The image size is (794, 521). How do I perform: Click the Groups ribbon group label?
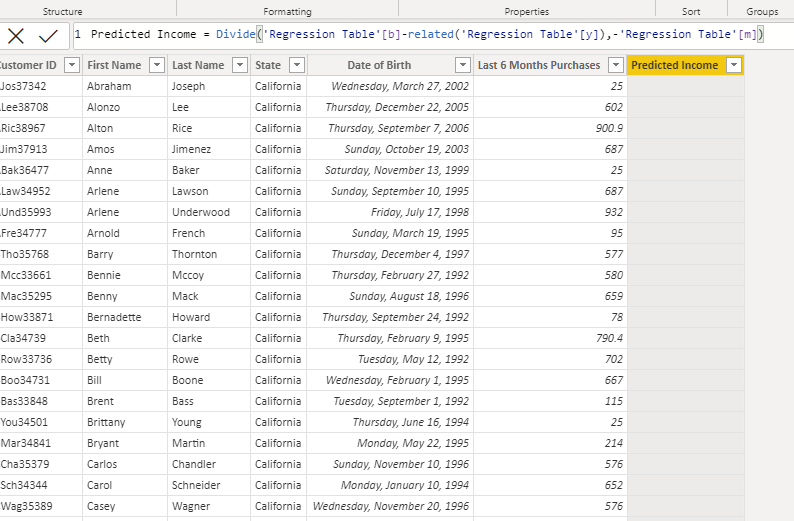(x=762, y=11)
